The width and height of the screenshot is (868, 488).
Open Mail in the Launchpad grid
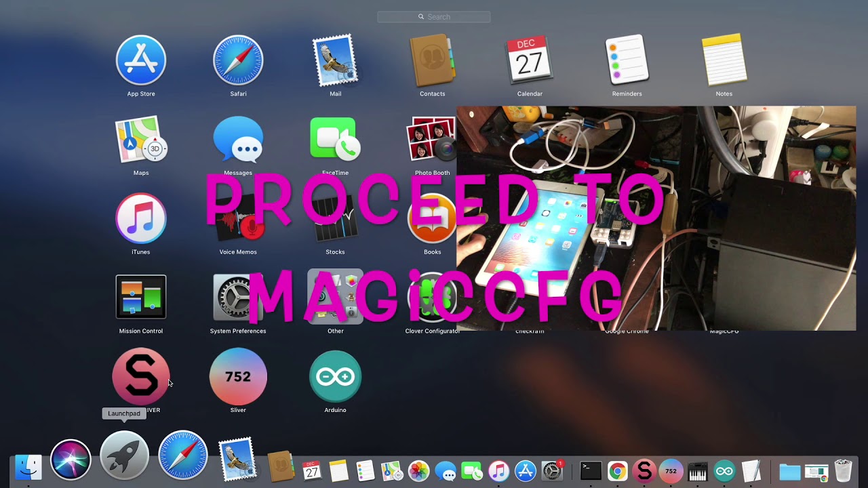336,60
